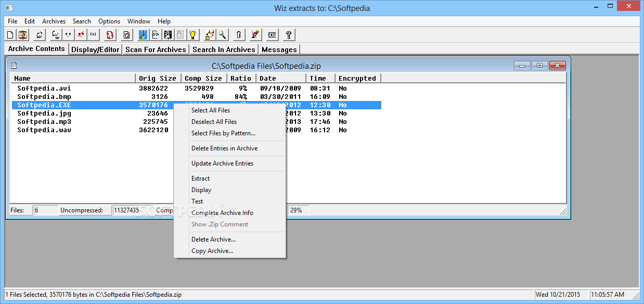Click the Files count field showing 6

pos(45,210)
